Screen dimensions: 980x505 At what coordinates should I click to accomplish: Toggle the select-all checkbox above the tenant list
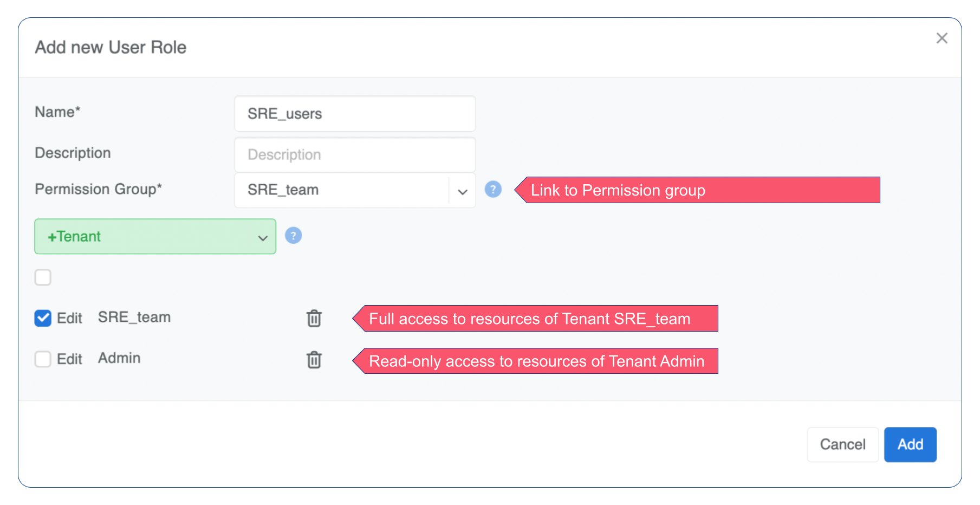click(x=43, y=277)
